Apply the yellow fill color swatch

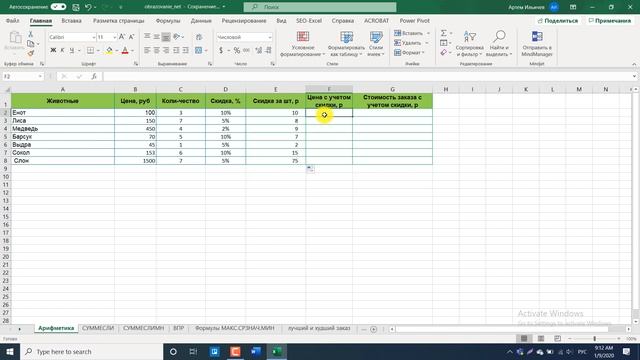109,50
